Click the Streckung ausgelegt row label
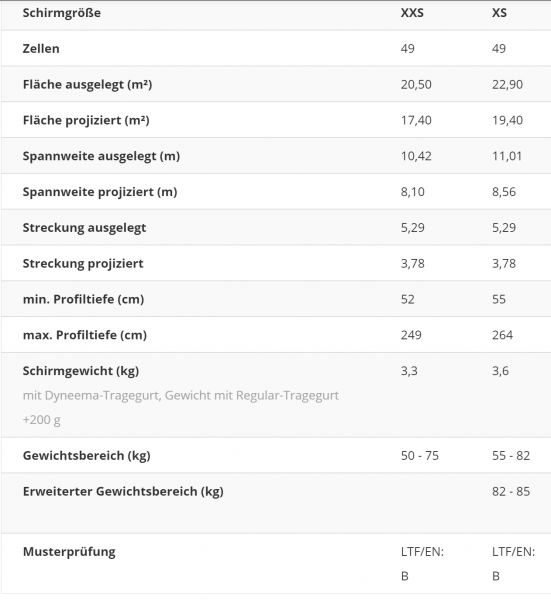The height and width of the screenshot is (600, 551). [84, 228]
